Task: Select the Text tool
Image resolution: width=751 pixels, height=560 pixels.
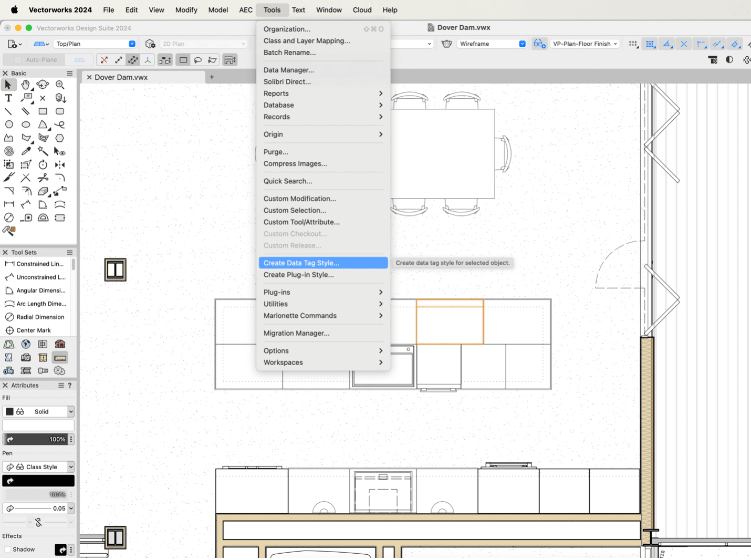Action: (8, 98)
